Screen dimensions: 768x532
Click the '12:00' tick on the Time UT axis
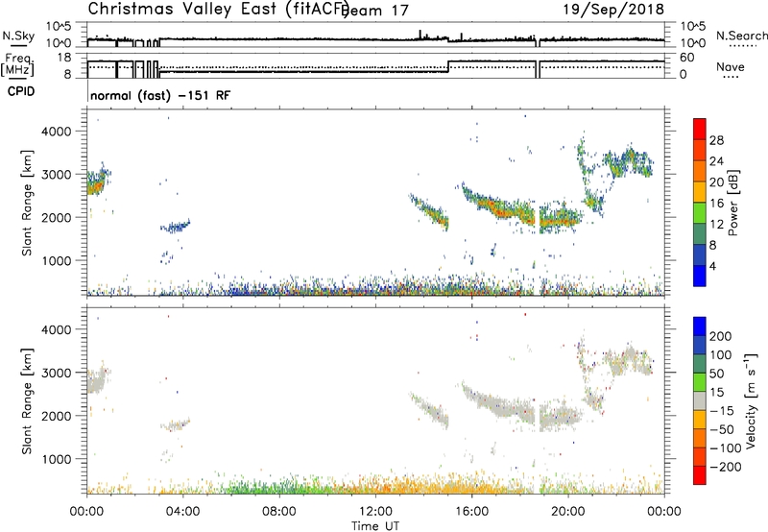tap(375, 512)
